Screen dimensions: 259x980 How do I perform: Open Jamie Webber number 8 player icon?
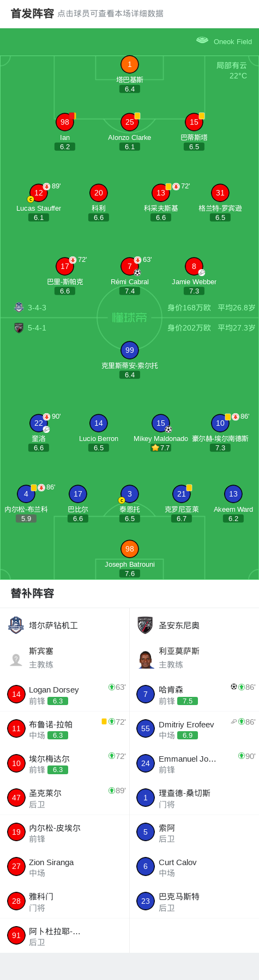pos(194,266)
